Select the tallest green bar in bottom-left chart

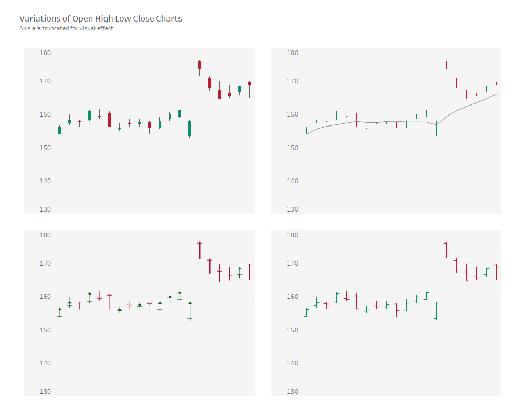point(190,311)
